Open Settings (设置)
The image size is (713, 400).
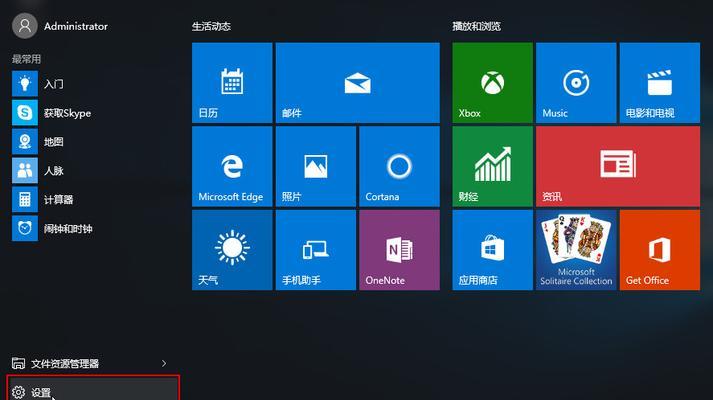coord(93,390)
